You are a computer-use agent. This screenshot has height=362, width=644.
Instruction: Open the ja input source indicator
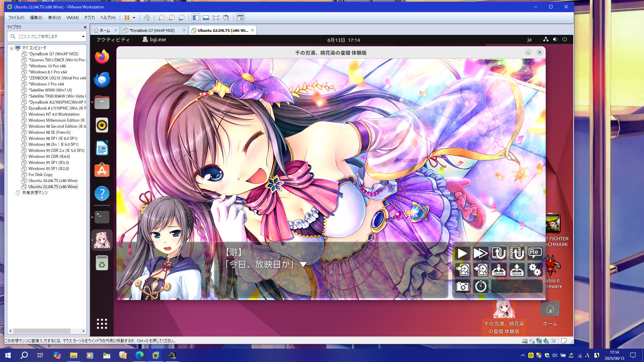[529, 40]
